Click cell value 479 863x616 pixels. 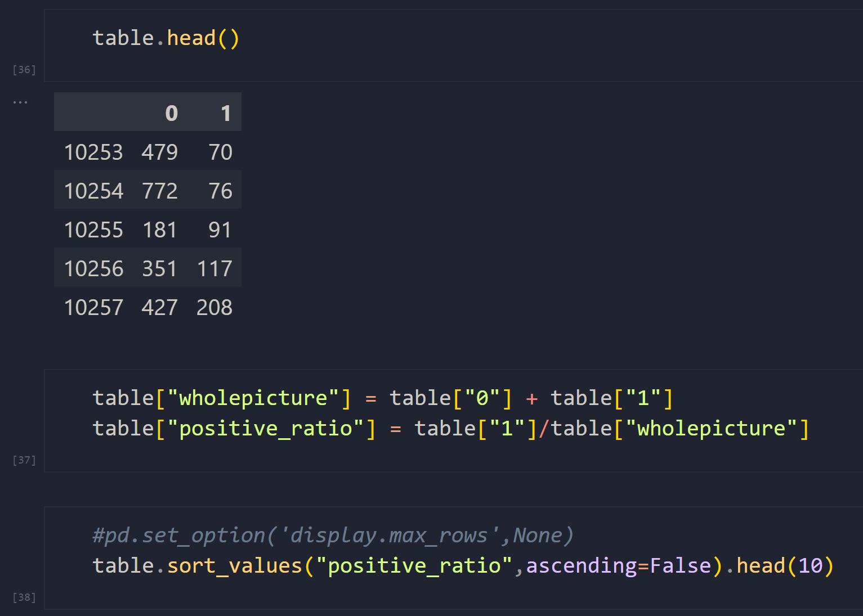pos(160,152)
